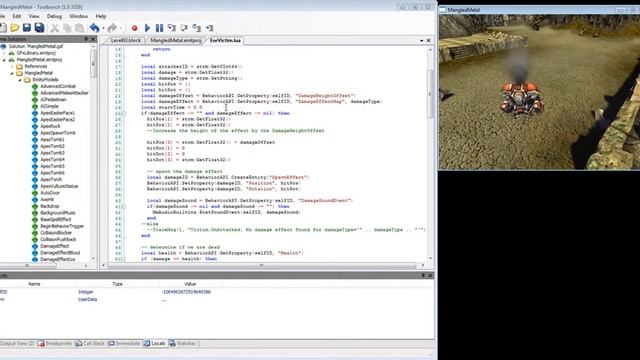Viewport: 640px width, 360px height.
Task: Pin the Solution explorer panel
Action: (x=86, y=39)
